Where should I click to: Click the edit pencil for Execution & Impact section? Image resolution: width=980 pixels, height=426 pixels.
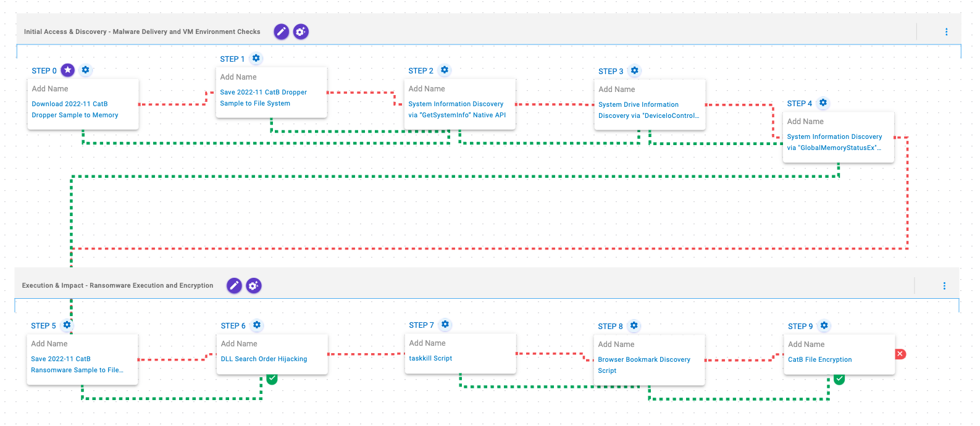coord(234,285)
